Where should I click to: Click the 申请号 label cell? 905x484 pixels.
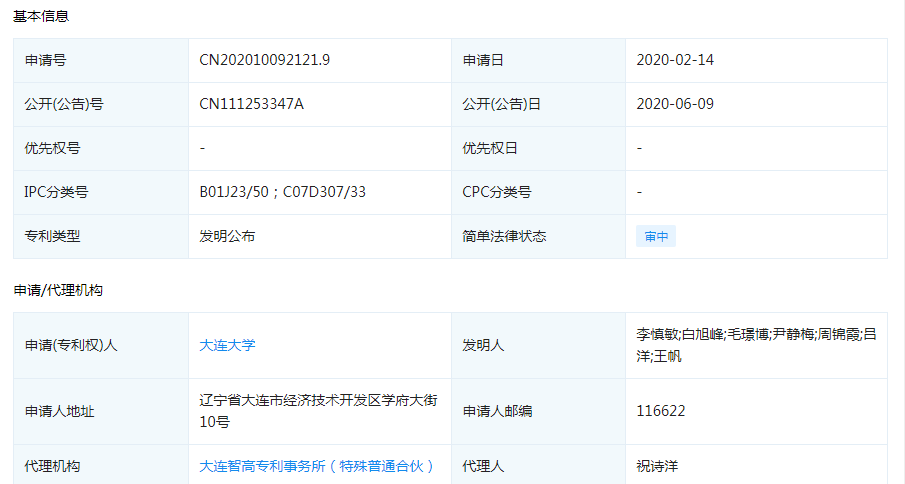pyautogui.click(x=46, y=60)
